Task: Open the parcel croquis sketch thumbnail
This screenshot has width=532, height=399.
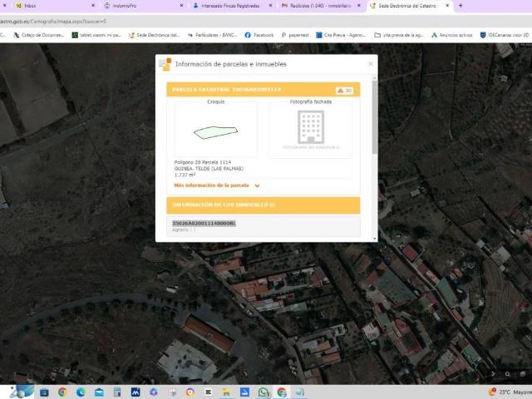Action: coord(215,131)
